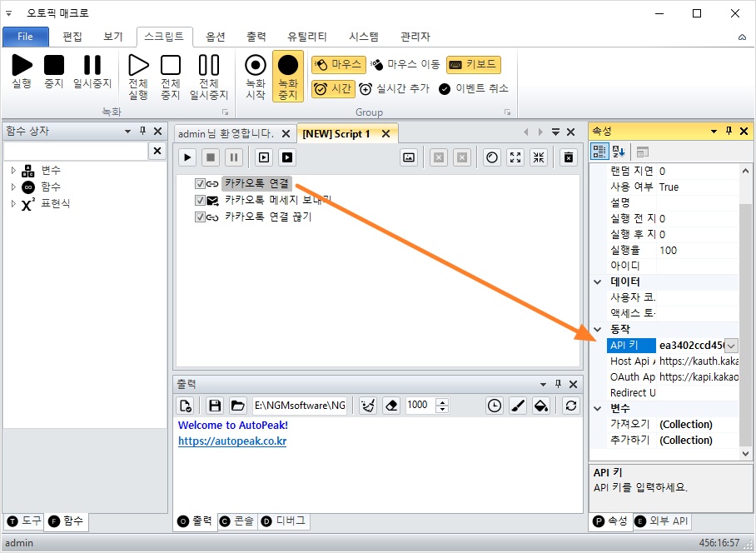Click the image capture toolbar icon
This screenshot has height=553, width=756.
[409, 157]
